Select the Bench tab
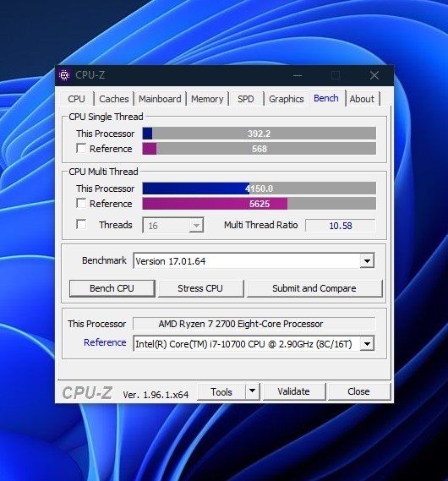This screenshot has height=481, width=448. tap(326, 98)
